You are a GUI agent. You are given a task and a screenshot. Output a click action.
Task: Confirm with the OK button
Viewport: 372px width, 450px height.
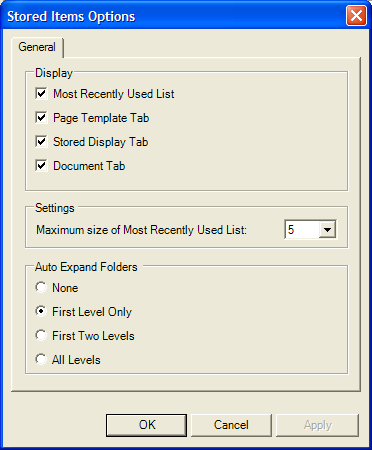click(147, 425)
